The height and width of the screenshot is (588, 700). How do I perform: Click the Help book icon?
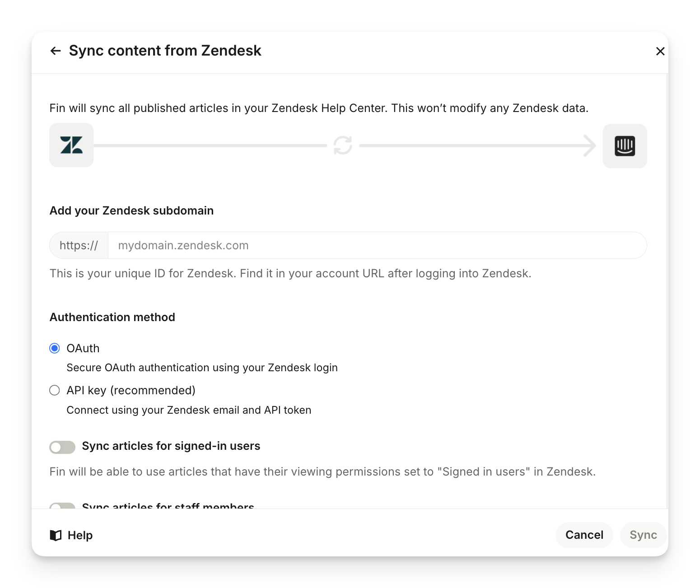point(56,535)
